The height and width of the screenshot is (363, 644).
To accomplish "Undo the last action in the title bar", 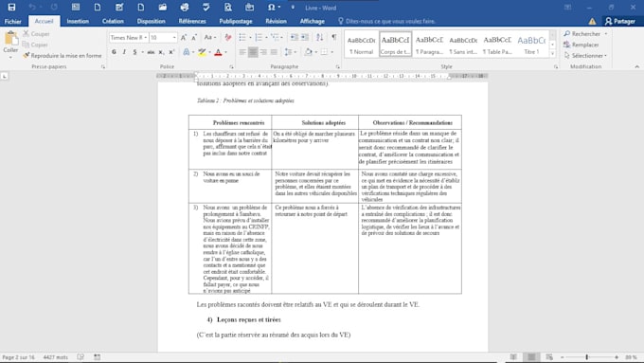I will tap(32, 7).
